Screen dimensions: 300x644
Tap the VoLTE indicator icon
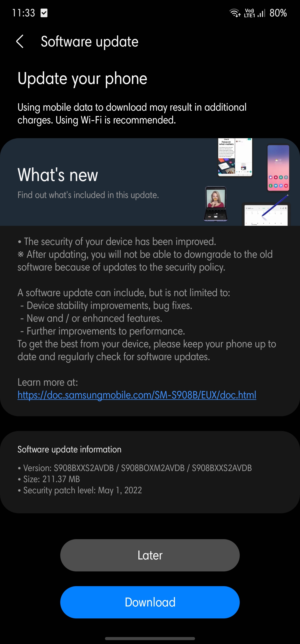point(249,13)
